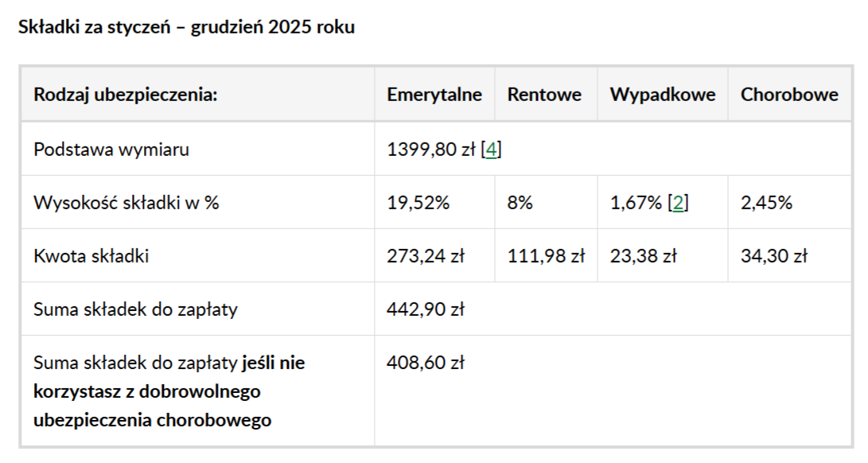Click the "Rodzaj ubezpieczenia:" column header
The height and width of the screenshot is (463, 868).
[125, 95]
